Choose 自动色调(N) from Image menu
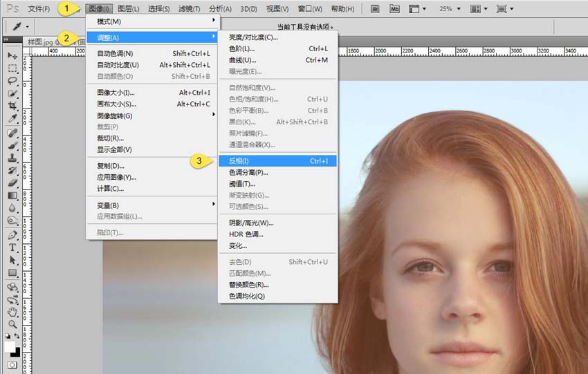Image resolution: width=588 pixels, height=374 pixels. [x=152, y=54]
